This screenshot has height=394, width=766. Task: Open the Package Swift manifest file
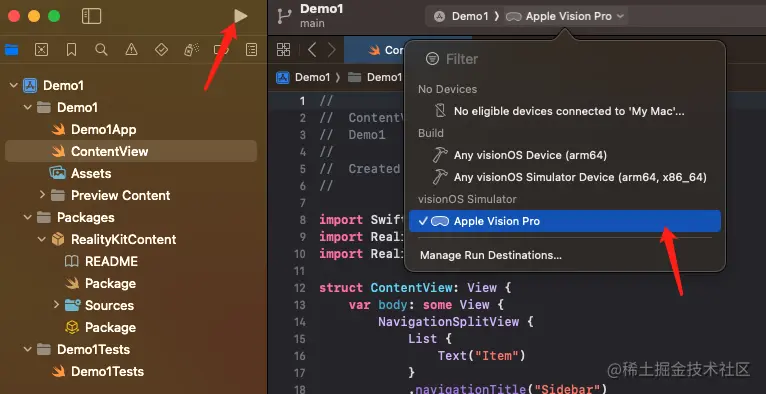click(110, 283)
